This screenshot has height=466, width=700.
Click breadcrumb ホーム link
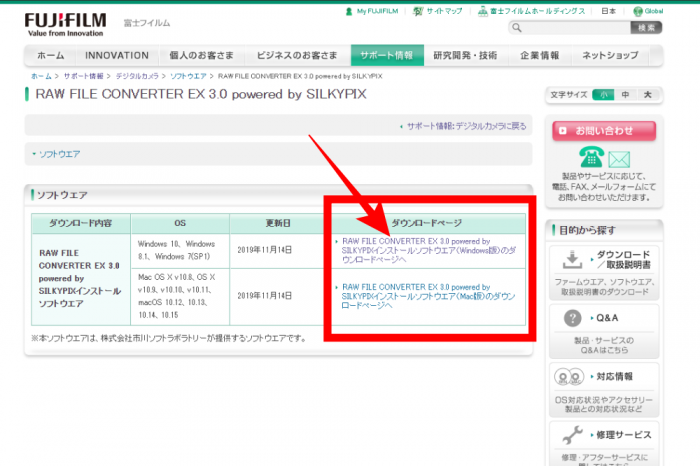pos(41,76)
